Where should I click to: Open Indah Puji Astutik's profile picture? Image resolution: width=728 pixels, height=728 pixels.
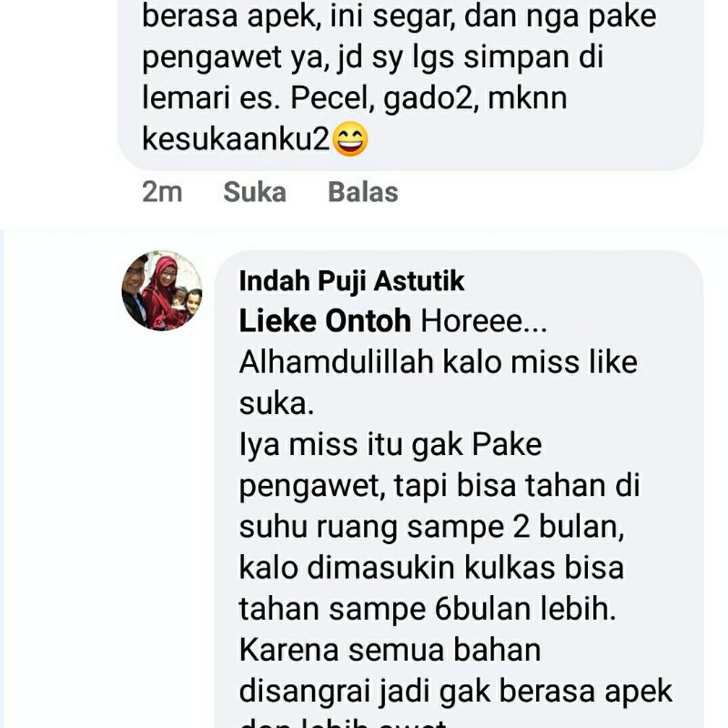tap(162, 290)
